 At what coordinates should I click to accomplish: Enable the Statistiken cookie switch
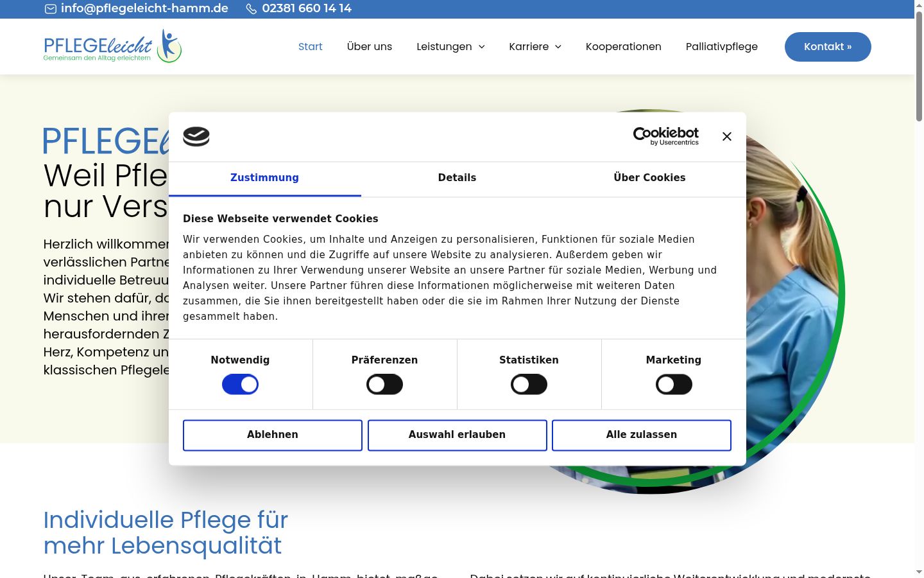click(529, 385)
